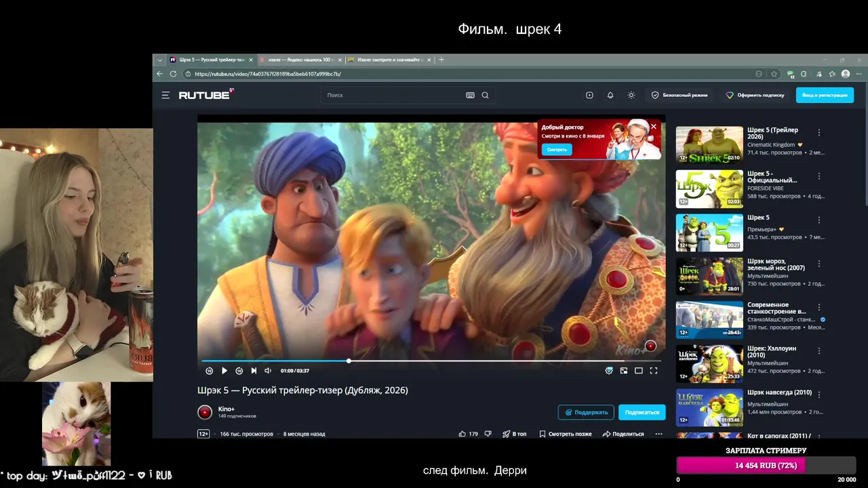Open the Kino+ channel name link
This screenshot has height=488, width=868.
pyautogui.click(x=226, y=409)
